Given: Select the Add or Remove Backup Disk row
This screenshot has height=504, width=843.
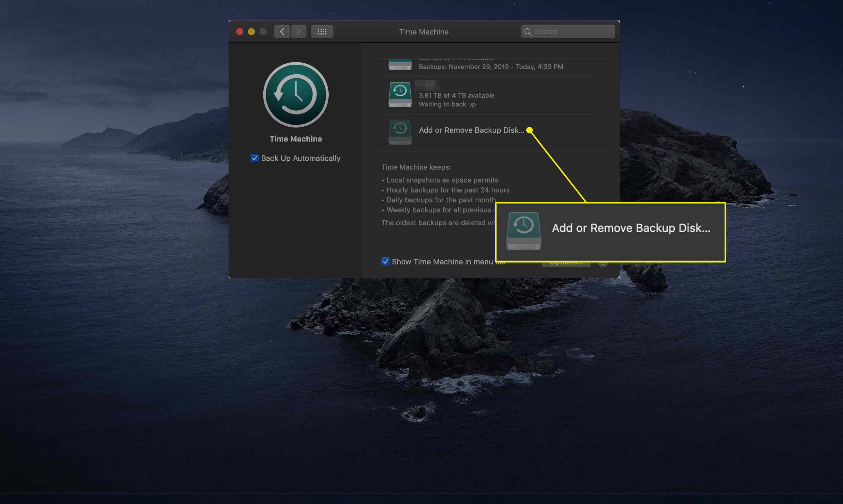Looking at the screenshot, I should point(489,132).
